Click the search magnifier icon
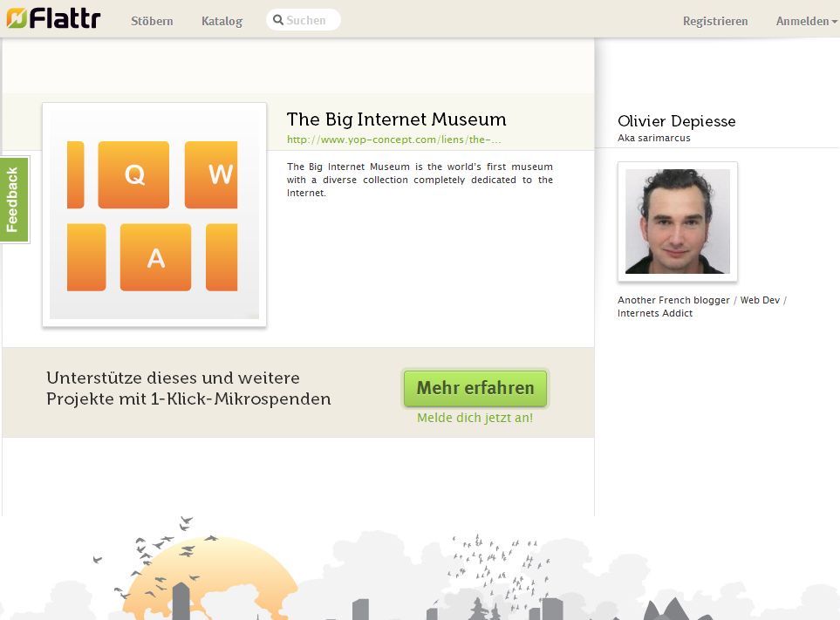840x620 pixels. (278, 20)
